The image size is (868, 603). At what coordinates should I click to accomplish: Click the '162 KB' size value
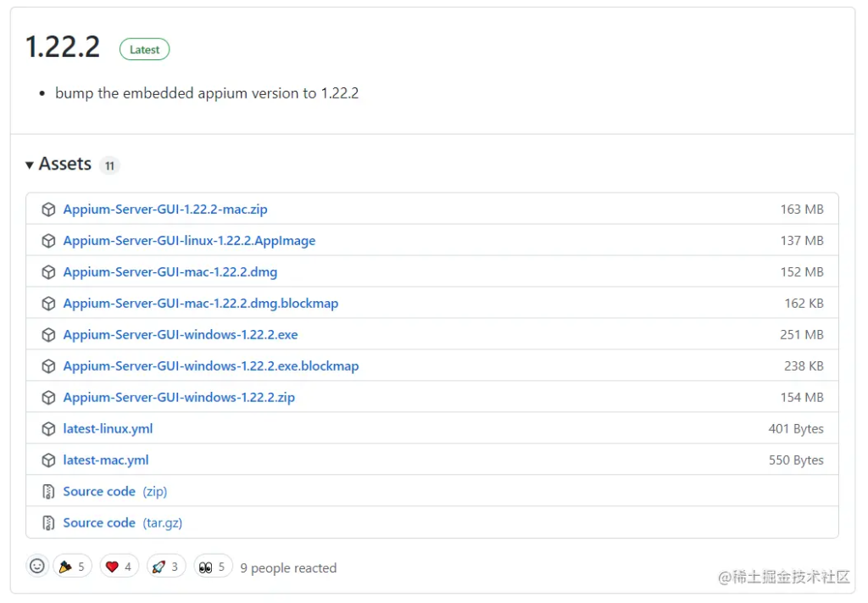tap(804, 304)
